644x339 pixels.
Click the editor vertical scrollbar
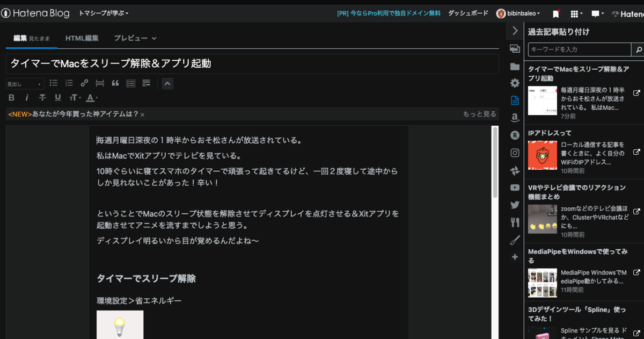click(x=495, y=161)
